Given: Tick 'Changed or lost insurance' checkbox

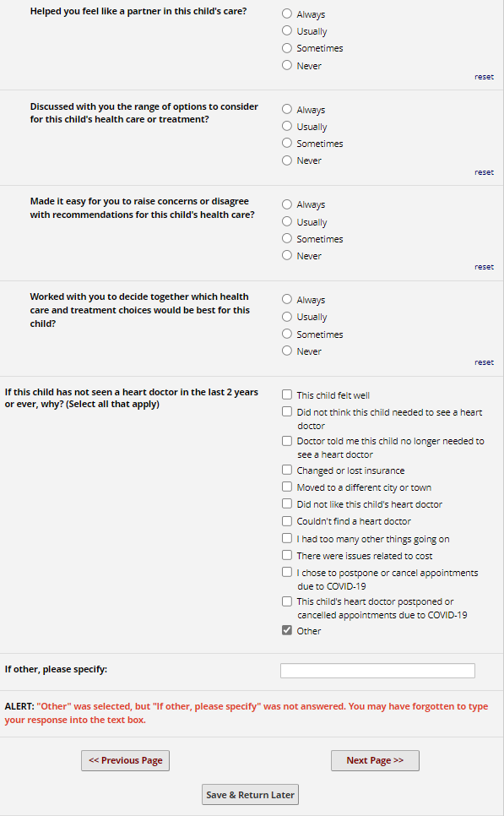Looking at the screenshot, I should coord(286,470).
